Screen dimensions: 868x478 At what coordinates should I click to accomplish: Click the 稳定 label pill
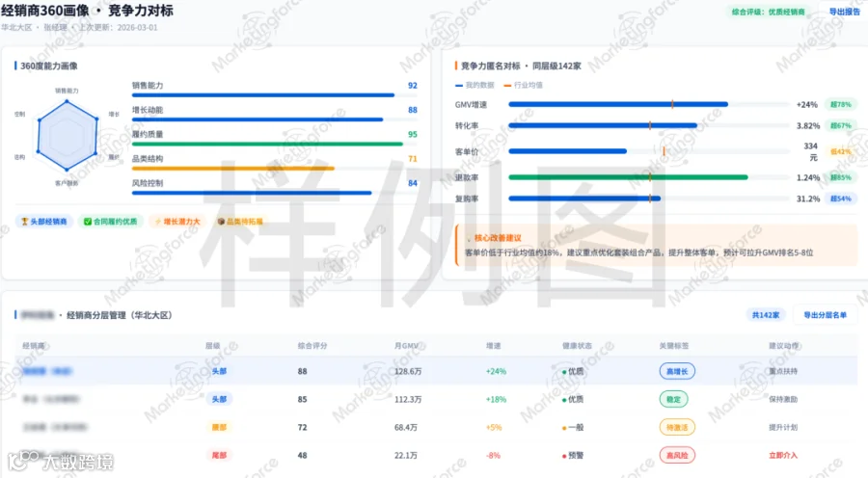tap(673, 399)
